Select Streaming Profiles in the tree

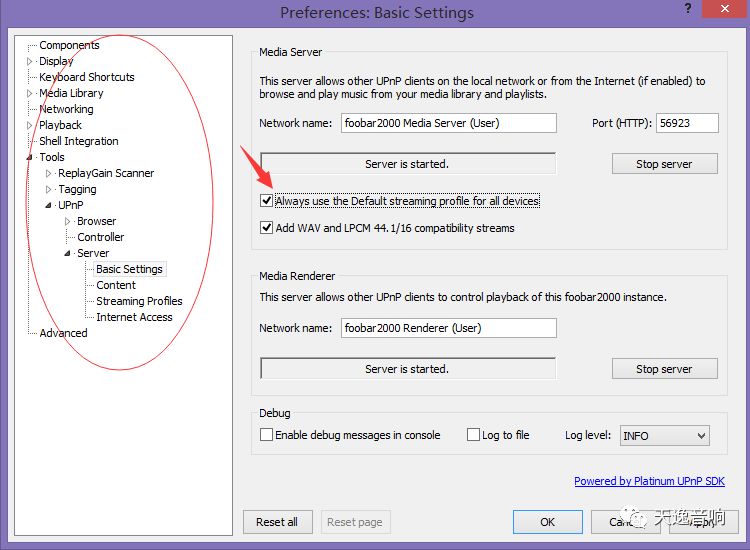click(x=139, y=301)
